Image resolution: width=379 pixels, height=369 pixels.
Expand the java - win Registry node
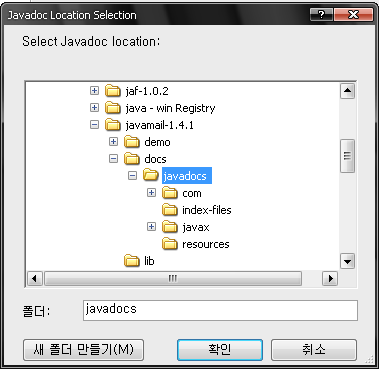pyautogui.click(x=94, y=108)
